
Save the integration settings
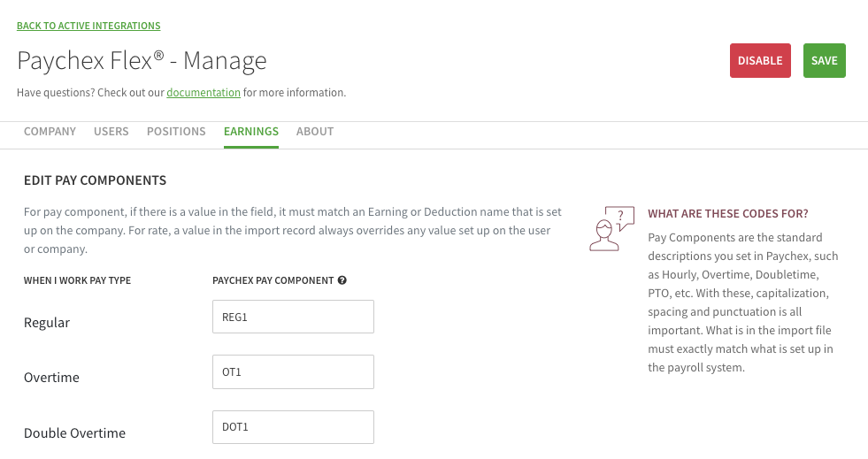click(x=825, y=61)
